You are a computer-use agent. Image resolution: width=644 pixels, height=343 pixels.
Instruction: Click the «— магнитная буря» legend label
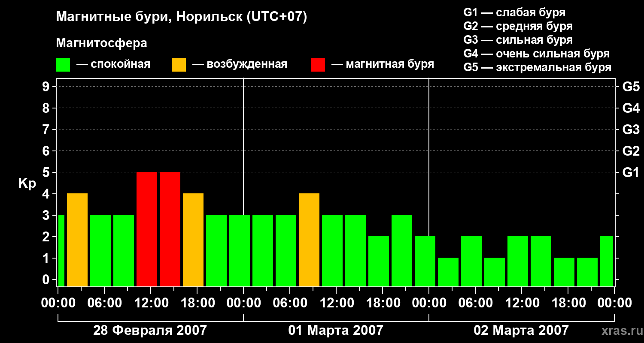(x=383, y=64)
